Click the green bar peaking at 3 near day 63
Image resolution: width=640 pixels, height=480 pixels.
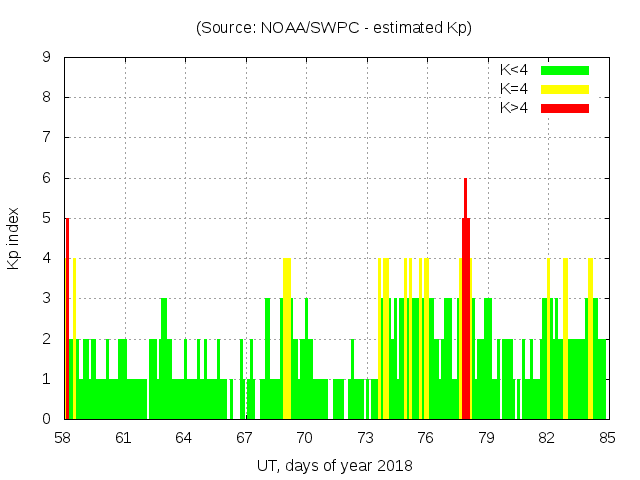pos(164,360)
